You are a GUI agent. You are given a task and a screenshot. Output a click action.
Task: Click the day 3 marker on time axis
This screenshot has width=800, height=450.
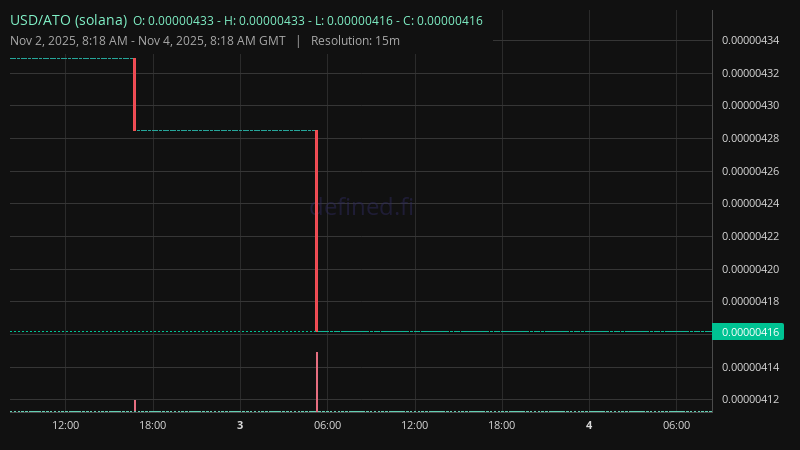click(240, 425)
